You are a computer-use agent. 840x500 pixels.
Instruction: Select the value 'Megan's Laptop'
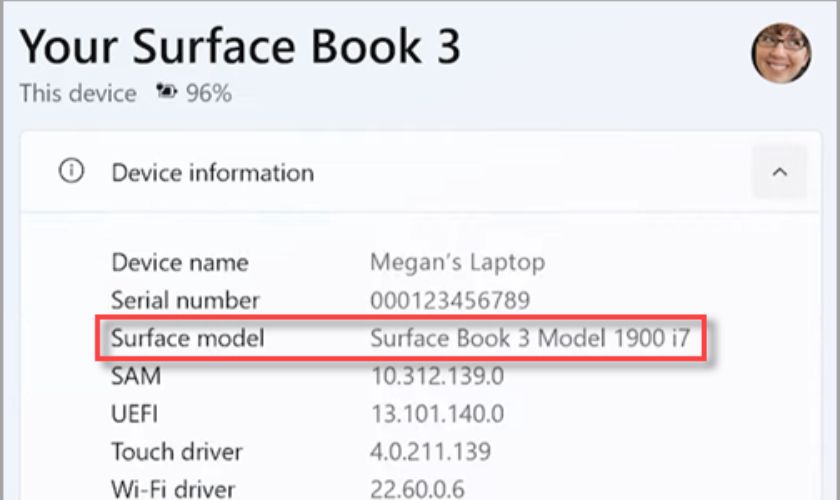pos(458,263)
